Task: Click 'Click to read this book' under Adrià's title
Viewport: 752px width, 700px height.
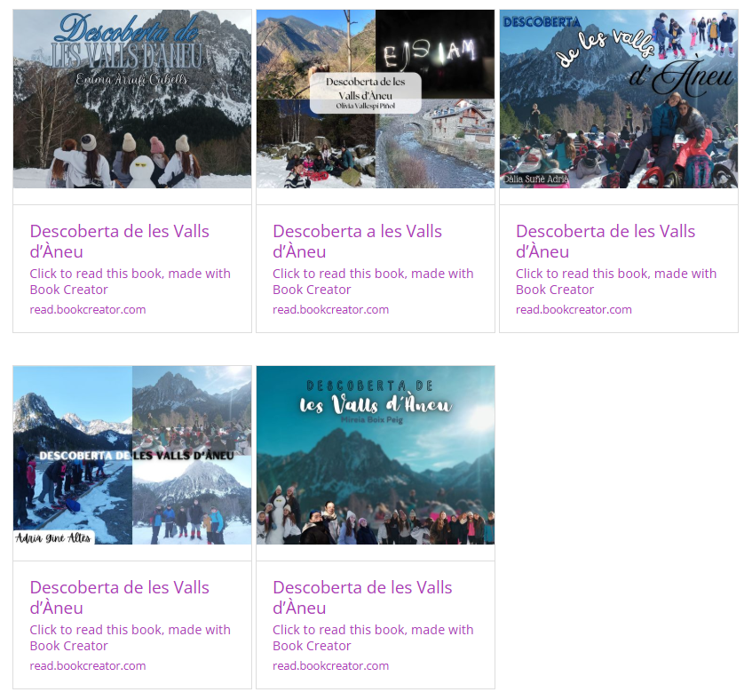Action: pyautogui.click(x=130, y=638)
